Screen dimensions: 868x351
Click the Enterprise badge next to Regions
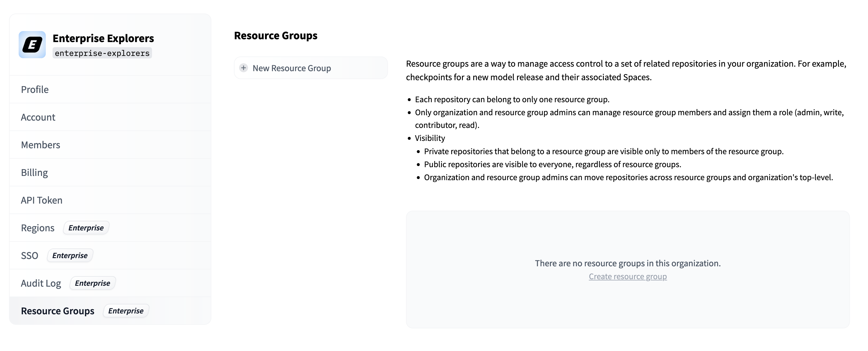point(86,228)
